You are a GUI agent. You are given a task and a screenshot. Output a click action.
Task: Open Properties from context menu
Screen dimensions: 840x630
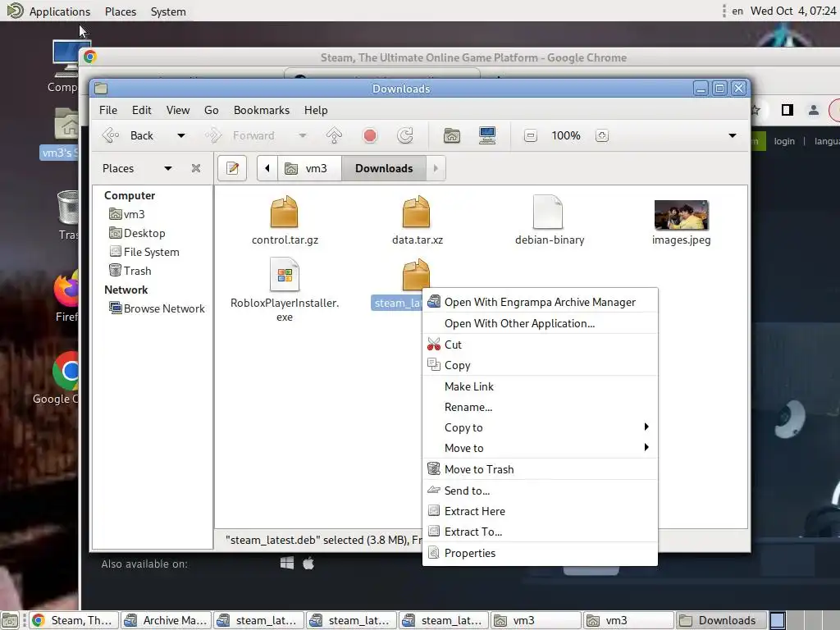[x=540, y=553]
